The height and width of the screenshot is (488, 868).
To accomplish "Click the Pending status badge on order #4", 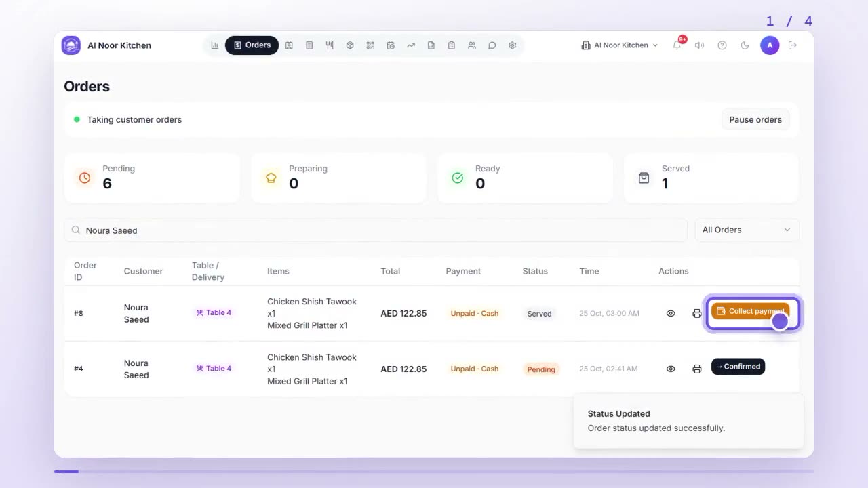I will click(x=541, y=369).
